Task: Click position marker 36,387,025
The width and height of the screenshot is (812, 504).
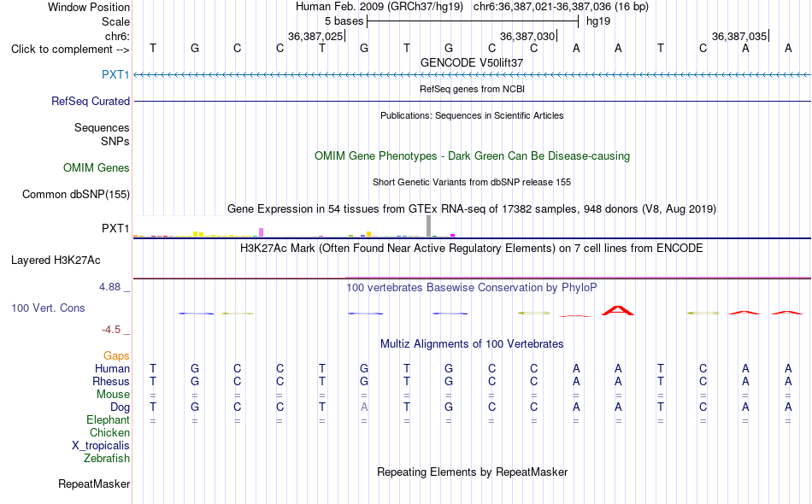Action: [x=316, y=36]
